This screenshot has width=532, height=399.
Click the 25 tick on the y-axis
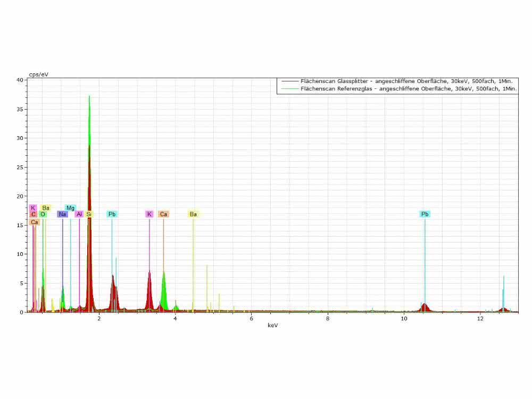[20, 167]
